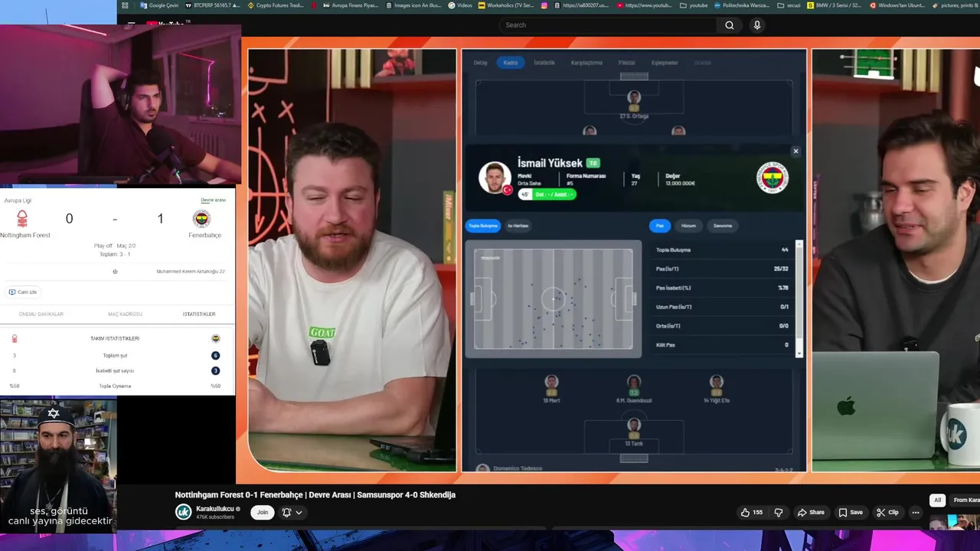Click the Fenerbahçe logo in score widget
Screen dimensions: 980x551
pos(201,220)
